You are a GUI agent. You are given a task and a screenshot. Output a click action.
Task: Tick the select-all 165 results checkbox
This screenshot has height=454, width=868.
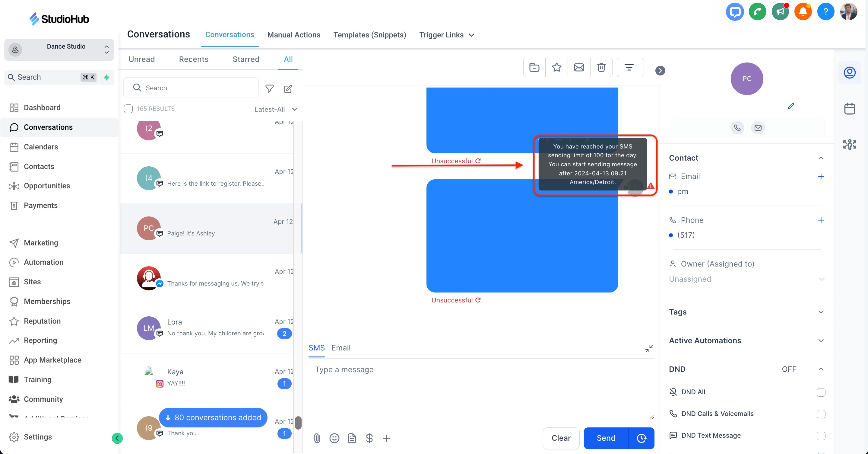coord(128,109)
